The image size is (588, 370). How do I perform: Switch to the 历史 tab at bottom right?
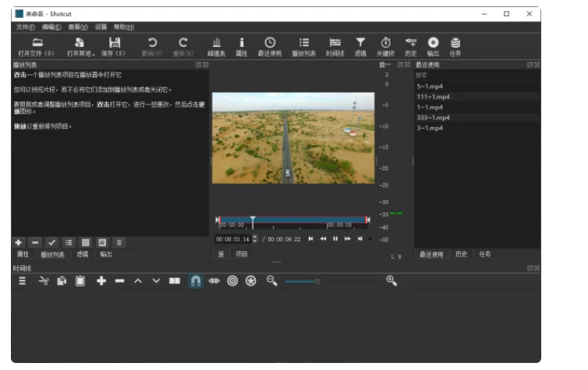[462, 254]
